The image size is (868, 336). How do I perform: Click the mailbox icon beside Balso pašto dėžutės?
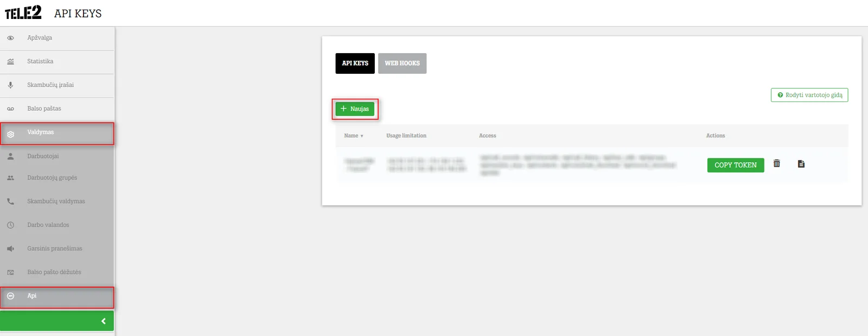pos(10,272)
